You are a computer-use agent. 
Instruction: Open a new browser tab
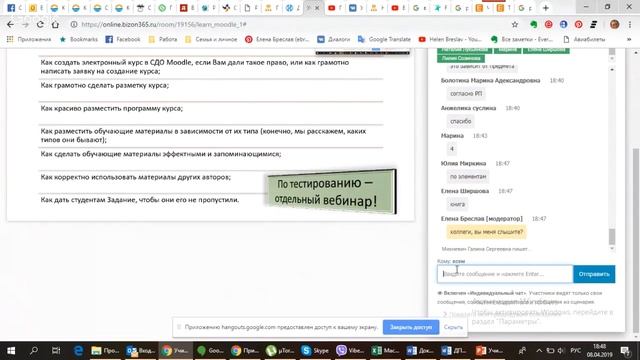(x=546, y=8)
